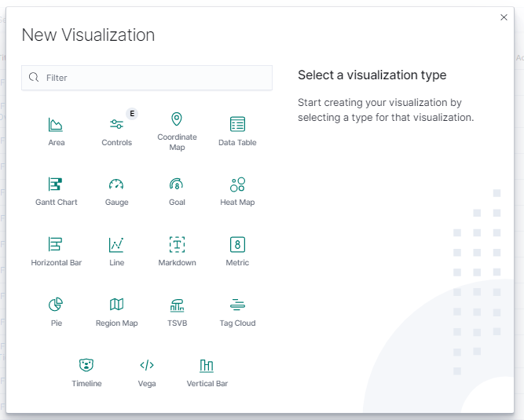Select the Horizontal Bar icon
This screenshot has height=420, width=524.
[55, 244]
